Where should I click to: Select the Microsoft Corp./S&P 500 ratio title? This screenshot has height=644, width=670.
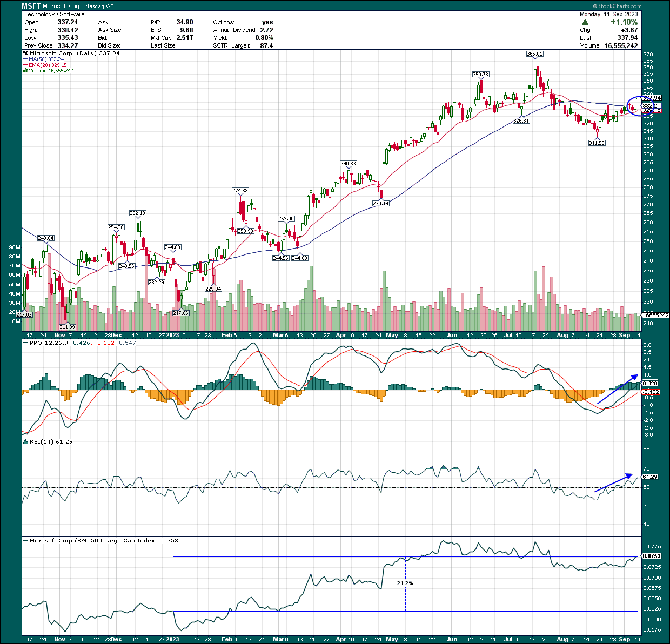[104, 541]
